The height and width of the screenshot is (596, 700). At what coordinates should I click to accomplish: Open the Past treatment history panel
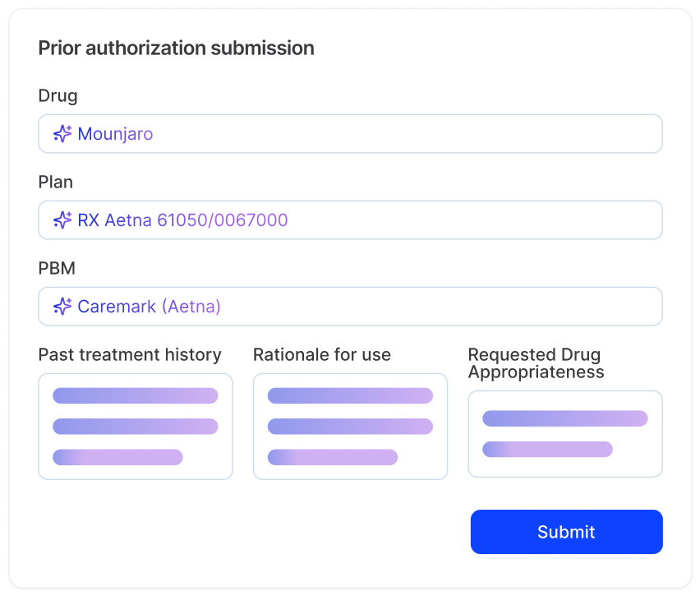[x=135, y=426]
